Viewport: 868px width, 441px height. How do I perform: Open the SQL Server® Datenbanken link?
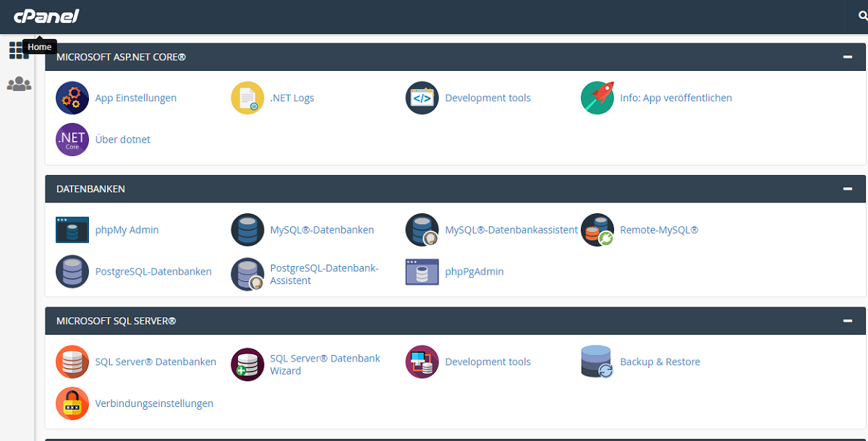156,362
